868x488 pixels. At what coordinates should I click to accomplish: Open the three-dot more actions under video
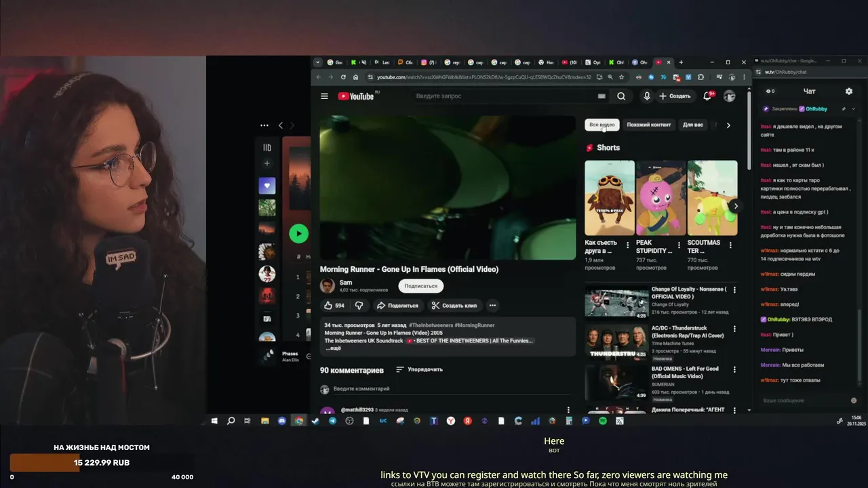point(493,306)
